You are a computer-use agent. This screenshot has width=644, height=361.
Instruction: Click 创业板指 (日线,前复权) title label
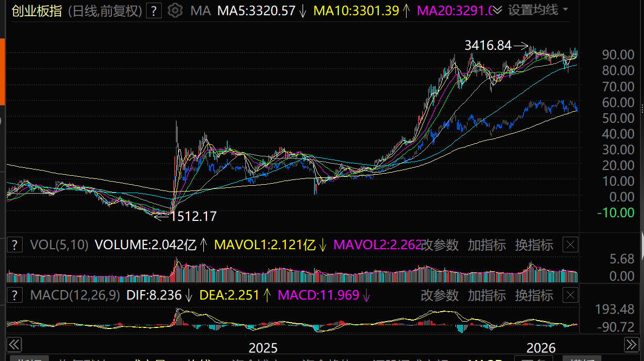tap(77, 10)
